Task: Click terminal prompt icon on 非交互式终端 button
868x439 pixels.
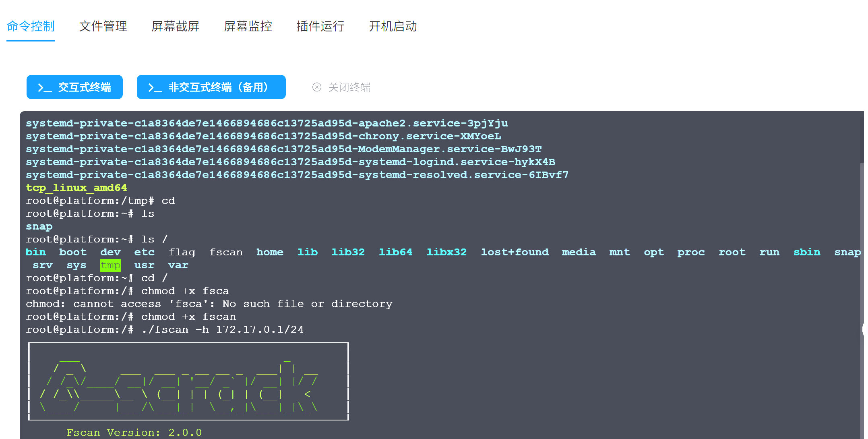Action: (155, 88)
